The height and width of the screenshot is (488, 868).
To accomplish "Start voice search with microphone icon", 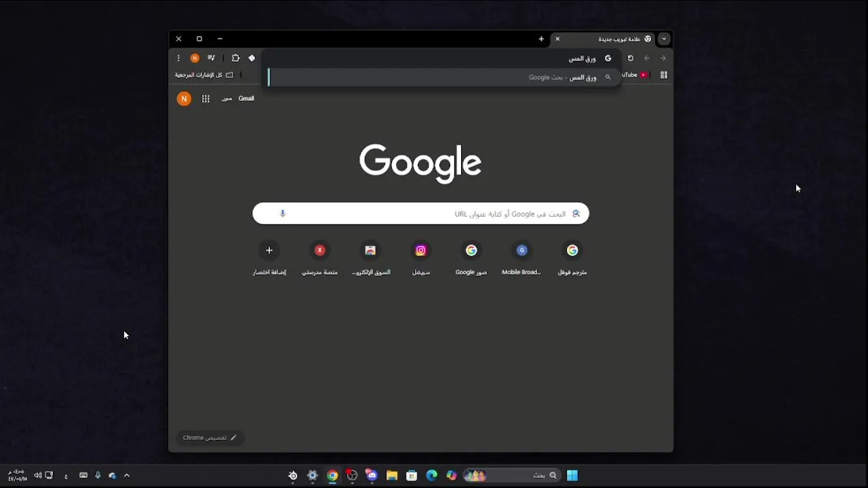I will [x=283, y=213].
